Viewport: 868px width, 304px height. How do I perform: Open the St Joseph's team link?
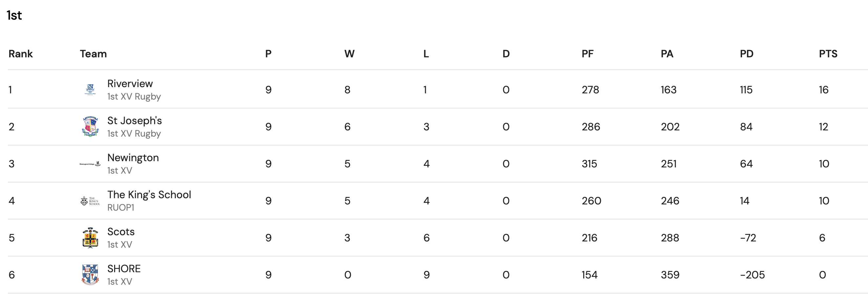coord(134,121)
